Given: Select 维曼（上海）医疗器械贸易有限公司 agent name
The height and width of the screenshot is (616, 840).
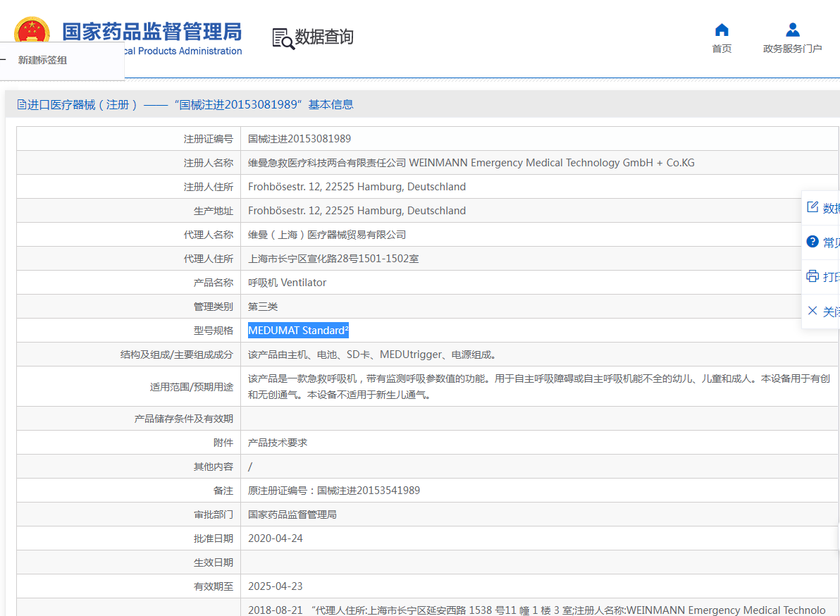Looking at the screenshot, I should [327, 235].
